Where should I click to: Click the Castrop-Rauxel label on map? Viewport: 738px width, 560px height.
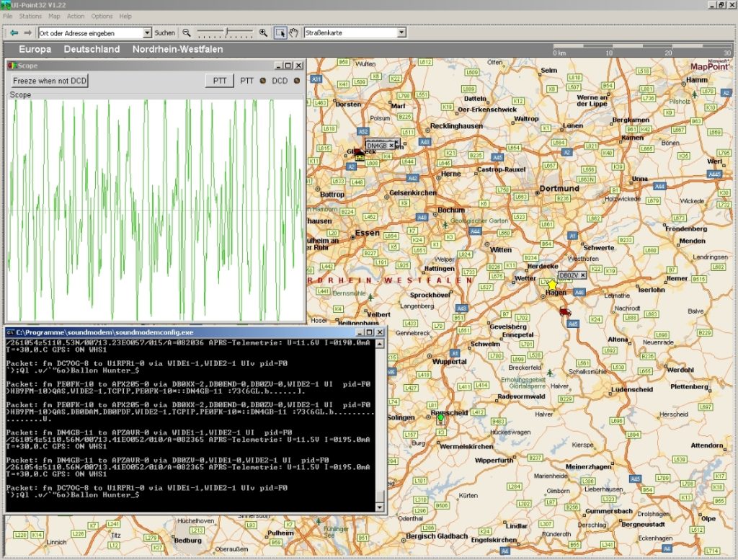[502, 169]
